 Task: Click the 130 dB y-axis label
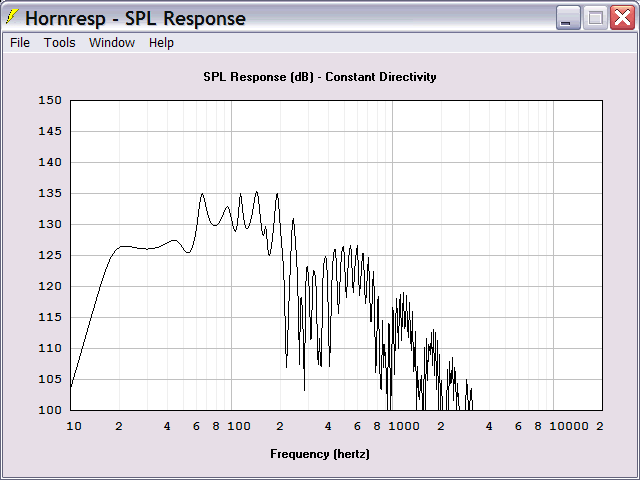50,224
